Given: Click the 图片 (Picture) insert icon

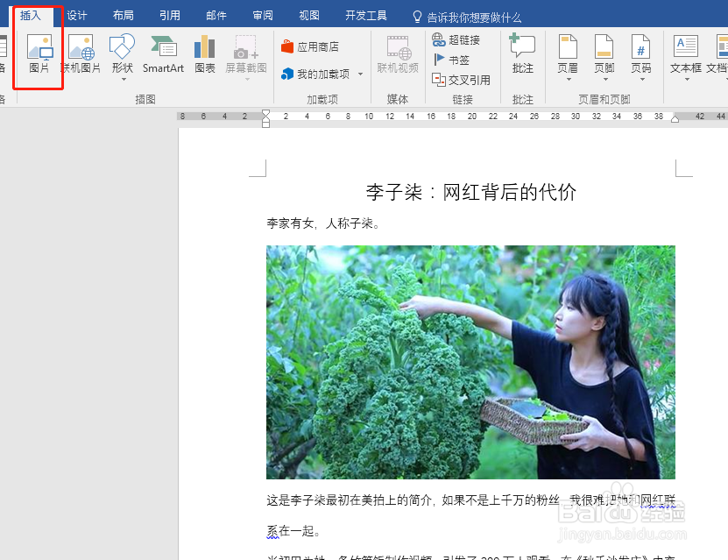Looking at the screenshot, I should (x=39, y=53).
